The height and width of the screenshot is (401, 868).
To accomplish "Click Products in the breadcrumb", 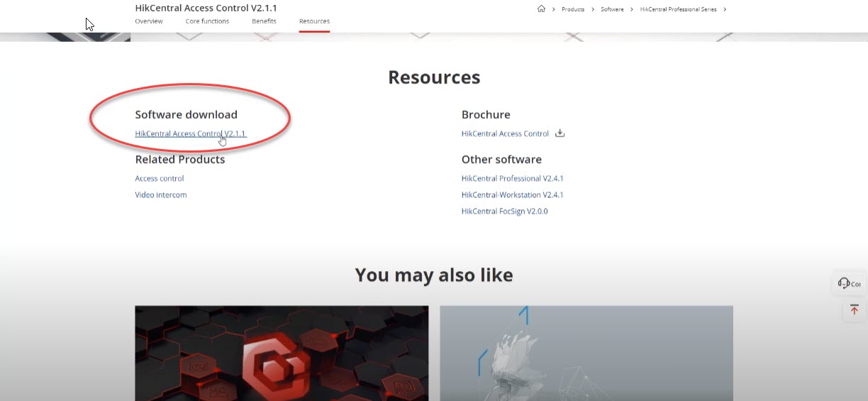I will tap(573, 9).
